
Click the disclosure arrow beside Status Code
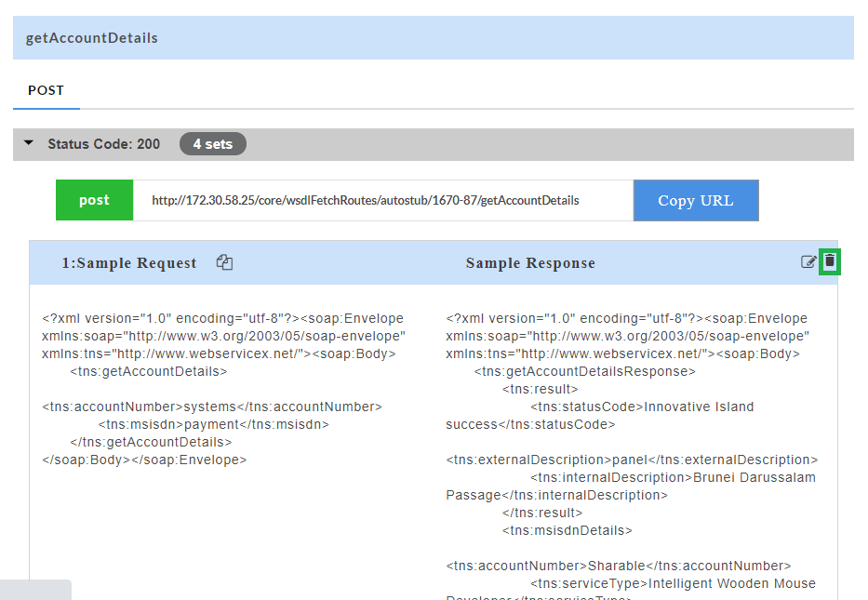coord(28,143)
